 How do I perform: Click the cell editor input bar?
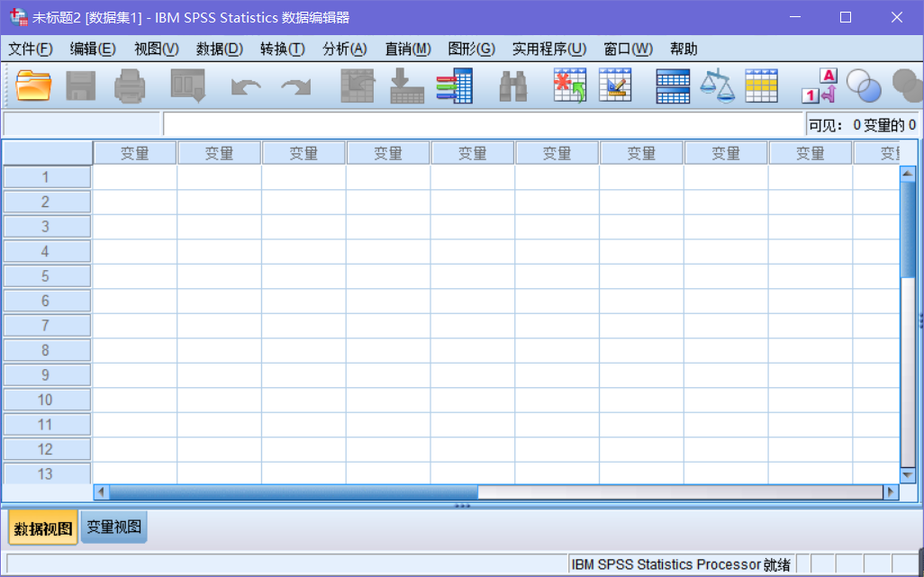[450, 124]
